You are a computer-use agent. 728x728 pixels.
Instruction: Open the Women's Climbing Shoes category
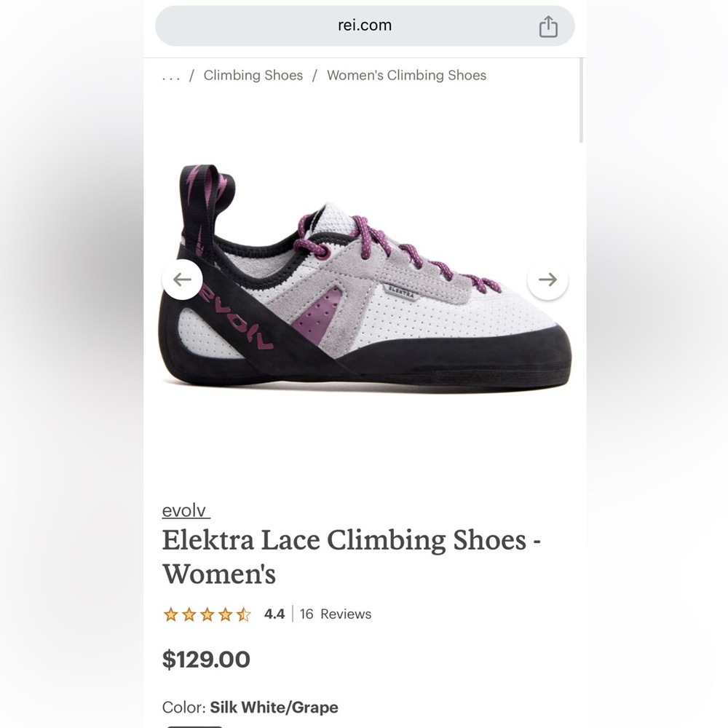[x=406, y=75]
